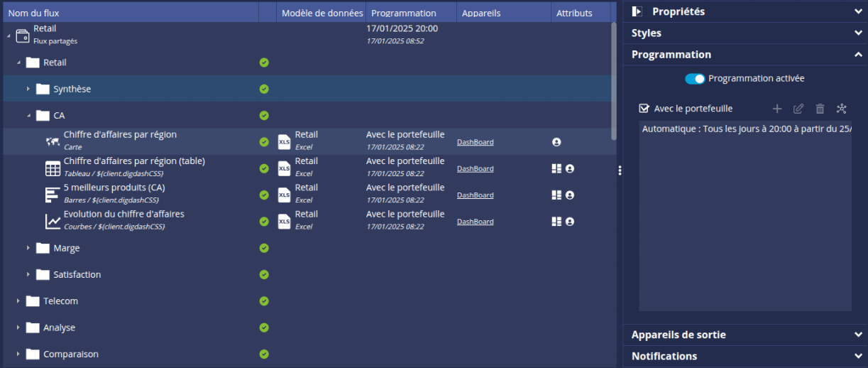Expand the Appareils de sortie section
Screen dimensions: 868x368
(745, 335)
